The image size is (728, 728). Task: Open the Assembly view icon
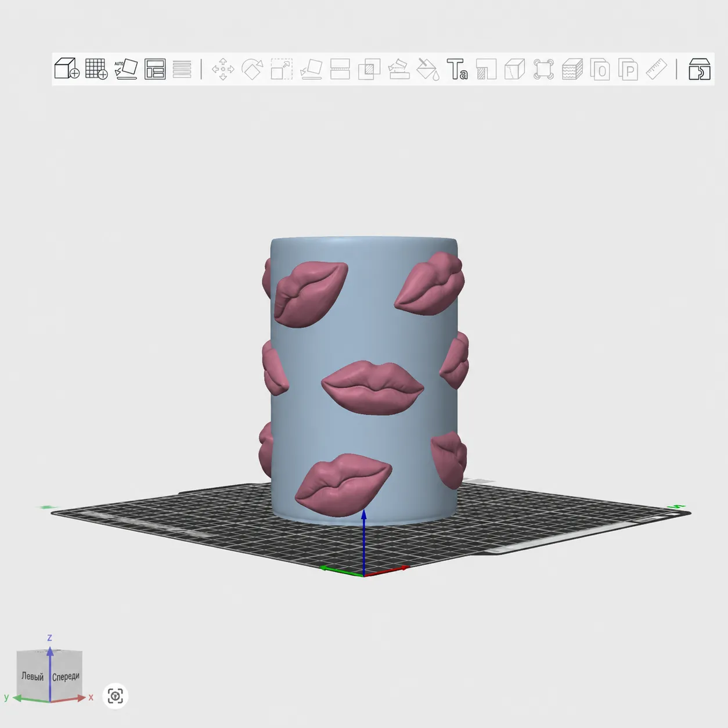tap(700, 69)
